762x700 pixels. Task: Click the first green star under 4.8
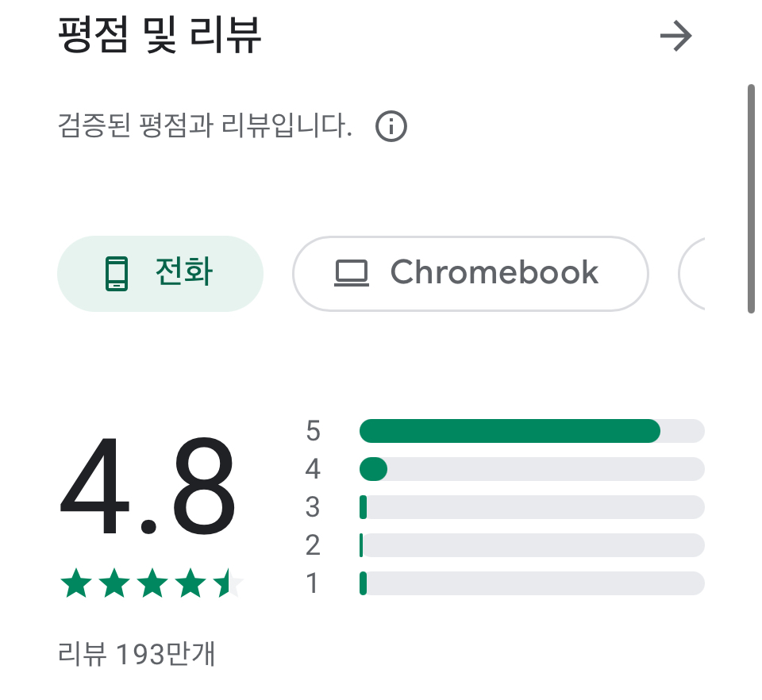[76, 583]
